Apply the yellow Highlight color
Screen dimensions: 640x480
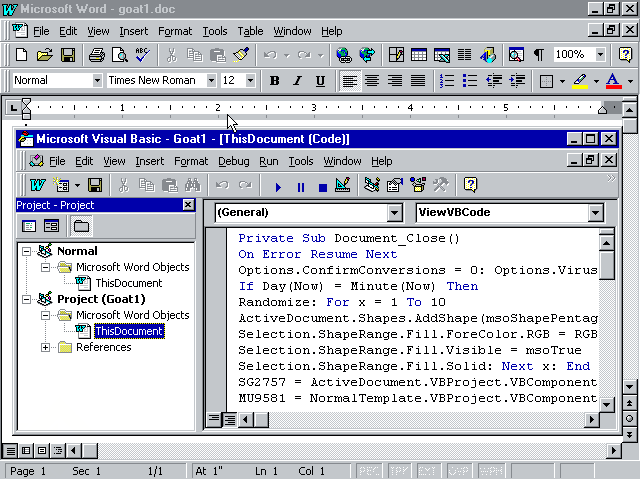[x=580, y=81]
